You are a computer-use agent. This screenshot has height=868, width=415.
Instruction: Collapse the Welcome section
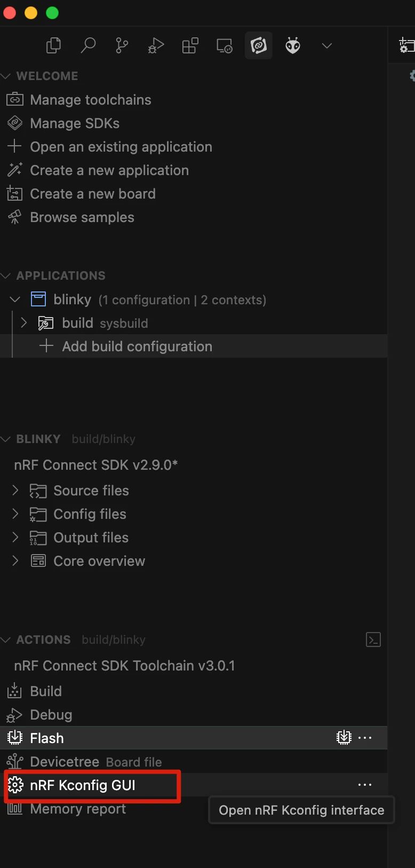(x=6, y=76)
